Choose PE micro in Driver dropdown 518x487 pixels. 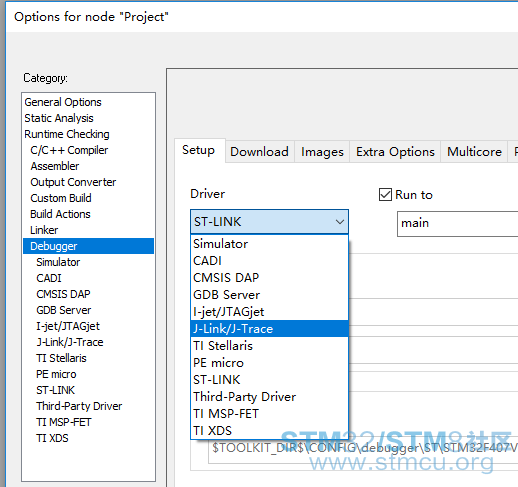pos(269,363)
